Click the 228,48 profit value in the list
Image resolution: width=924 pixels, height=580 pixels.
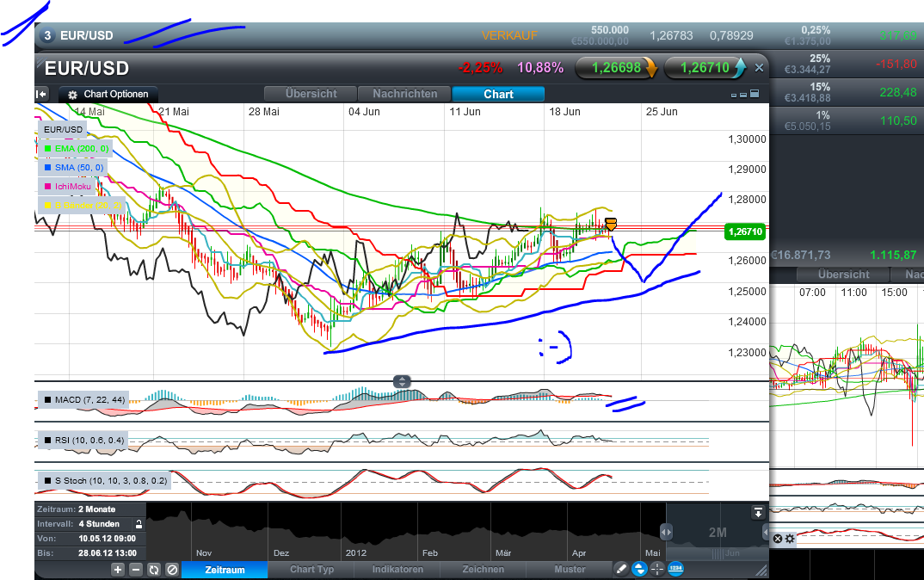(898, 92)
